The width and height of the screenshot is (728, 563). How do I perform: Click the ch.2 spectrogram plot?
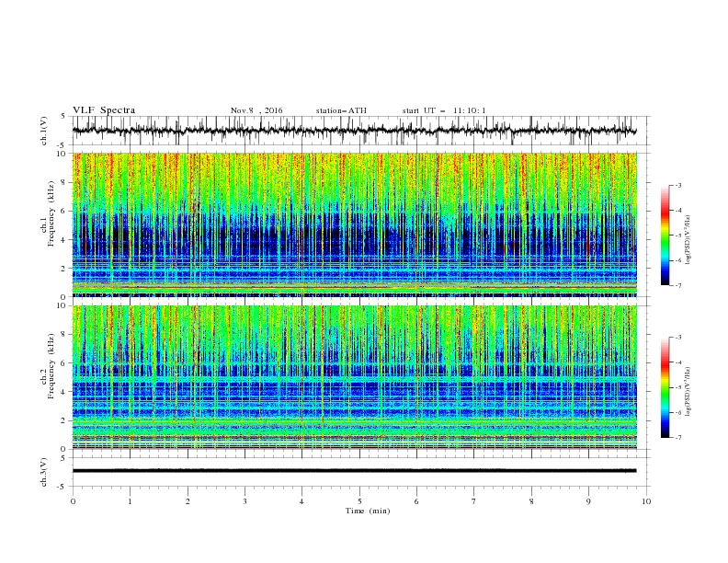(x=355, y=377)
